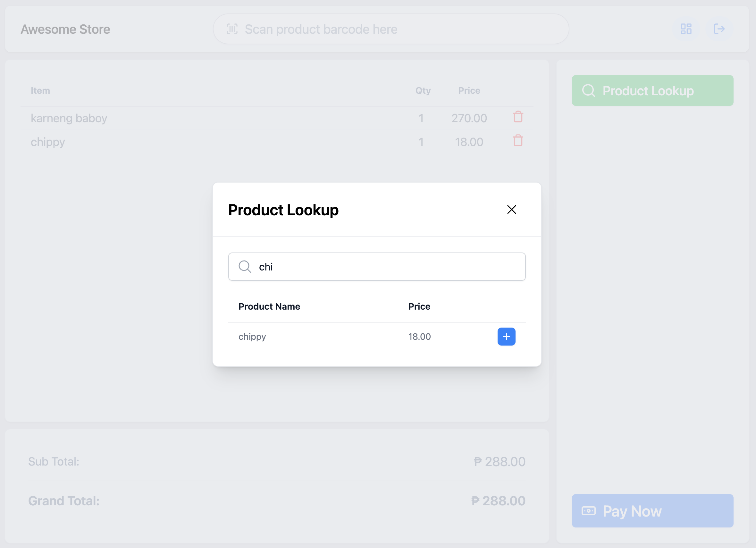Focus the product search field containing 'chi'

tap(377, 267)
